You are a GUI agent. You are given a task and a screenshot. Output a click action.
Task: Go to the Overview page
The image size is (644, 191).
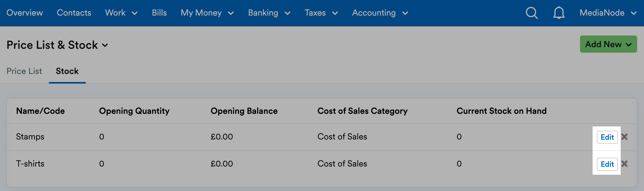24,13
